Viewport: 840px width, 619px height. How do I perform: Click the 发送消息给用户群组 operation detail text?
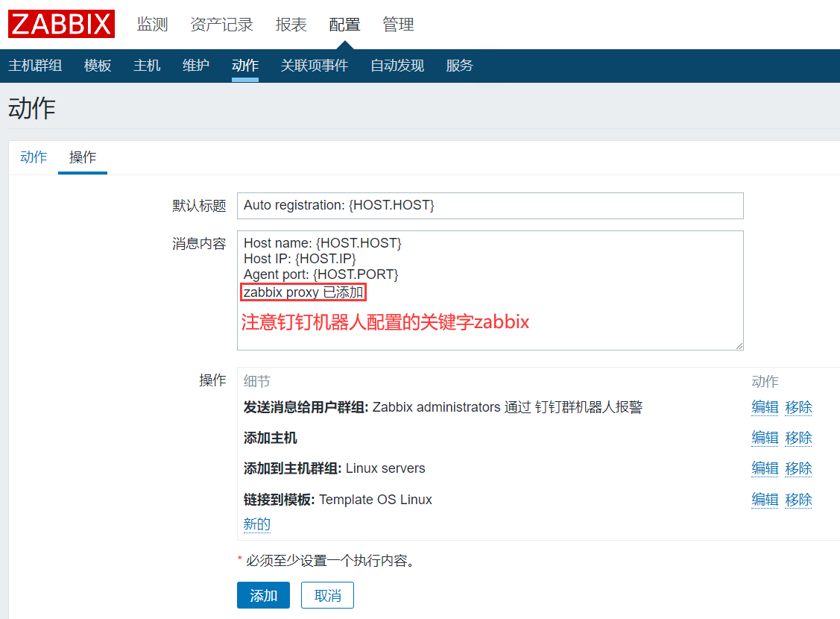(443, 407)
